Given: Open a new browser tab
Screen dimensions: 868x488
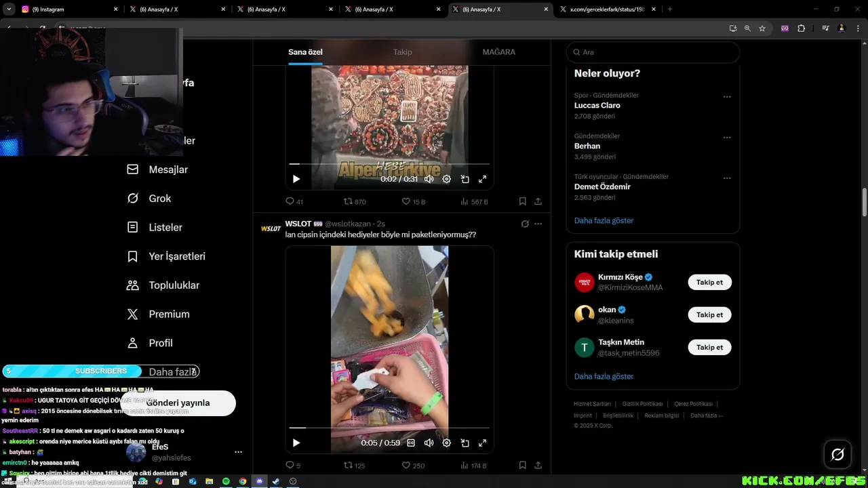Looking at the screenshot, I should (x=670, y=9).
